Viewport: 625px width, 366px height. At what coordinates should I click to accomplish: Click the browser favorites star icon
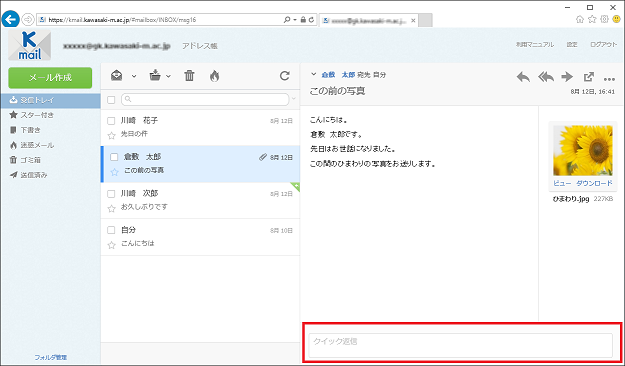[592, 19]
